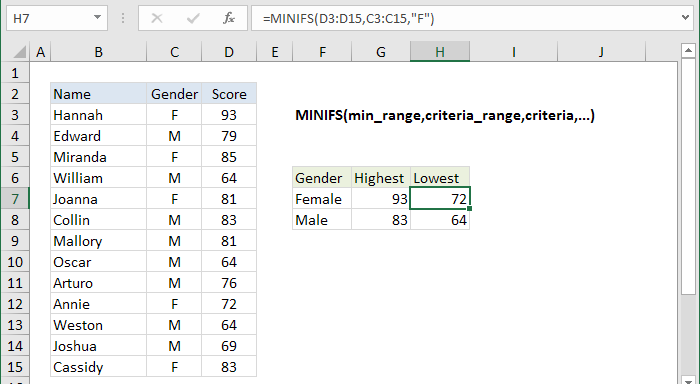The width and height of the screenshot is (700, 384).
Task: Select column B header
Action: pyautogui.click(x=99, y=52)
